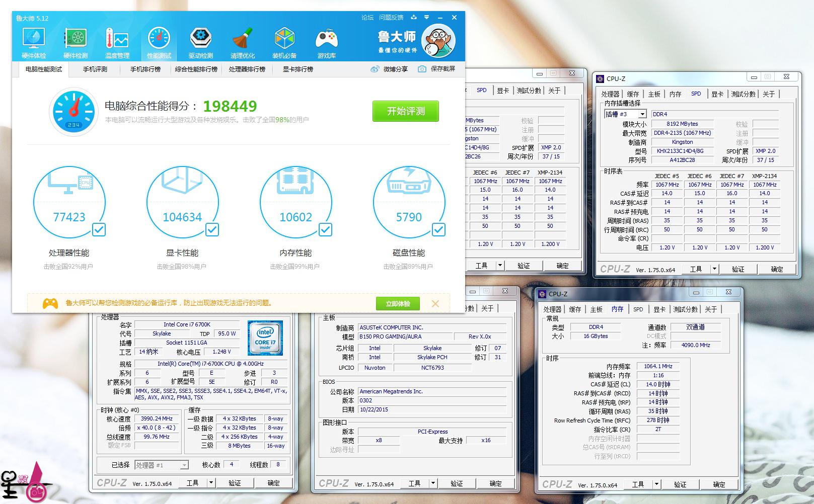Click the 鲁大师 mascot avatar

(x=438, y=41)
